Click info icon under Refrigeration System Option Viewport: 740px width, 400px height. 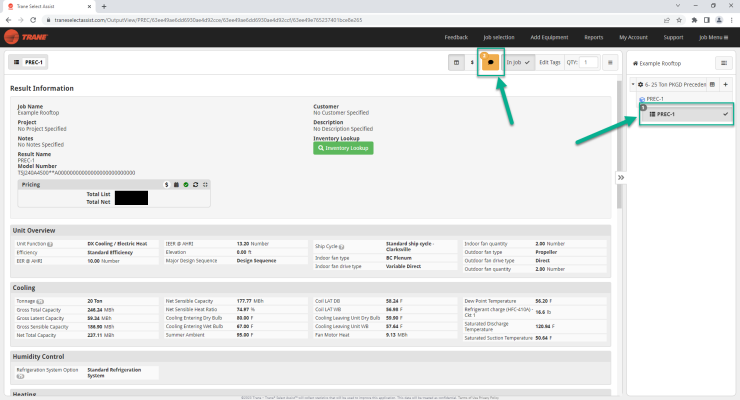[x=20, y=376]
